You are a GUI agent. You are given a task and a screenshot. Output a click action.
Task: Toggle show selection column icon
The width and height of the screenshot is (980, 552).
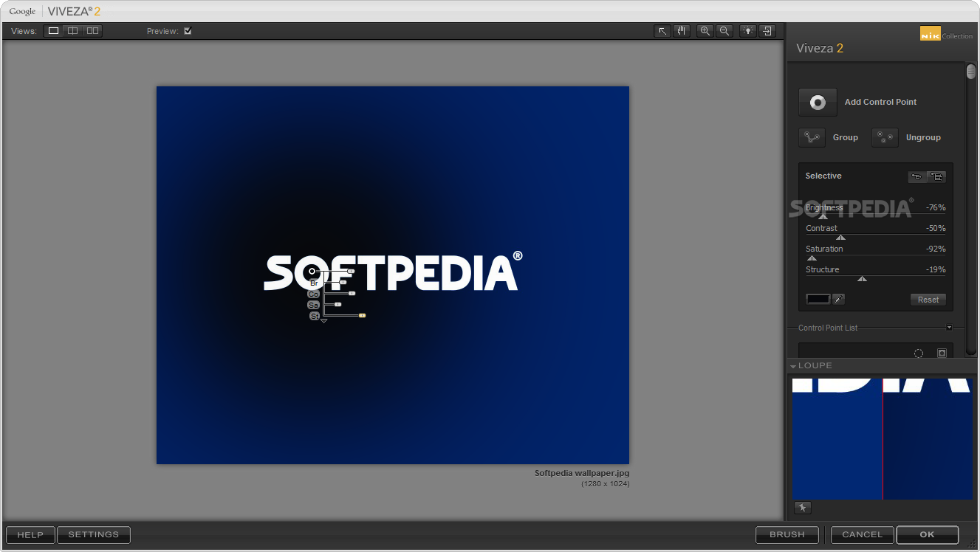point(942,353)
